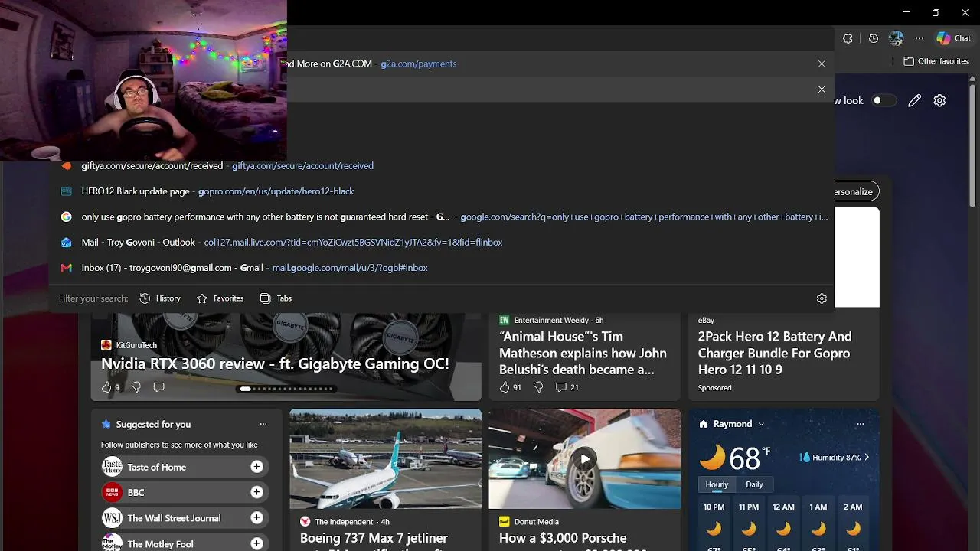Follow Taste of Home publisher
The height and width of the screenshot is (551, 980).
coord(256,467)
